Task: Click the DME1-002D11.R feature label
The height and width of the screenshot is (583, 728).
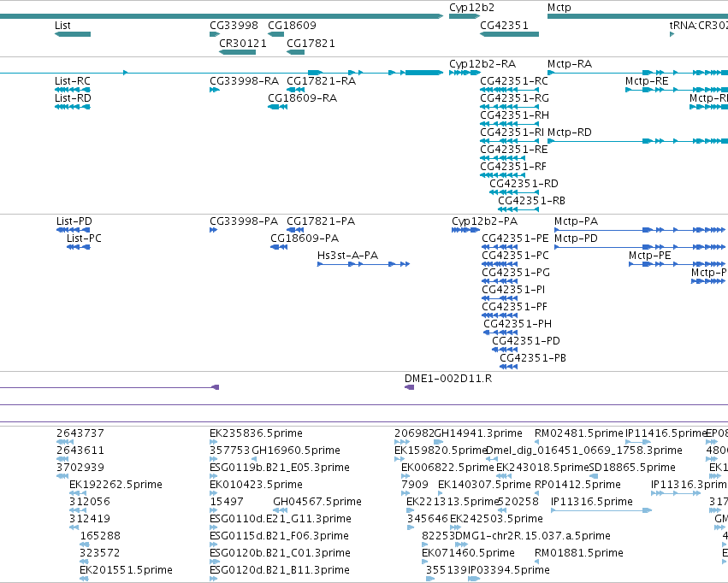Action: tap(448, 379)
